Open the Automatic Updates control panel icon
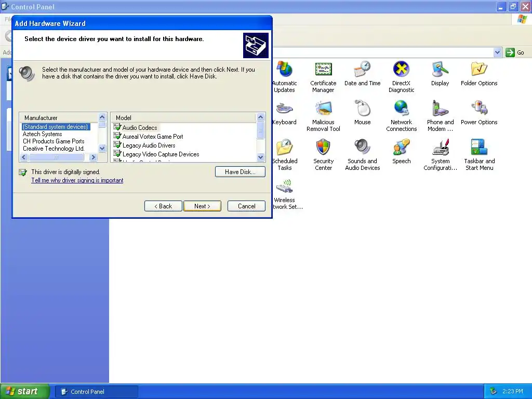This screenshot has height=399, width=532. (x=285, y=70)
